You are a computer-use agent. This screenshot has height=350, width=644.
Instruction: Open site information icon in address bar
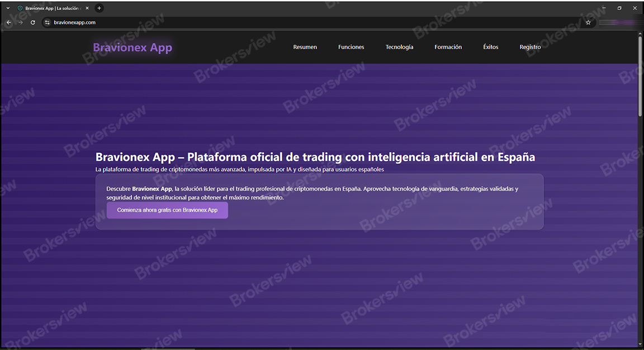point(47,22)
